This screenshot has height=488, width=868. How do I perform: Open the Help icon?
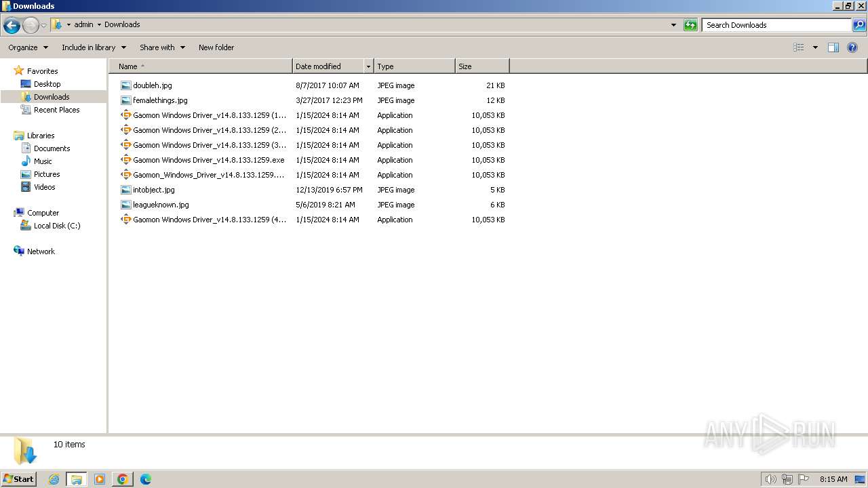click(852, 47)
